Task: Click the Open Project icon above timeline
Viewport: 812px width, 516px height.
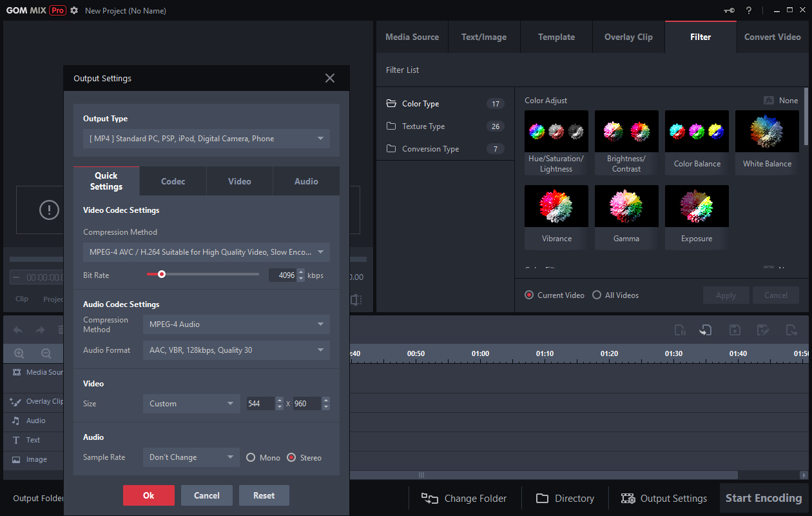Action: pos(706,330)
